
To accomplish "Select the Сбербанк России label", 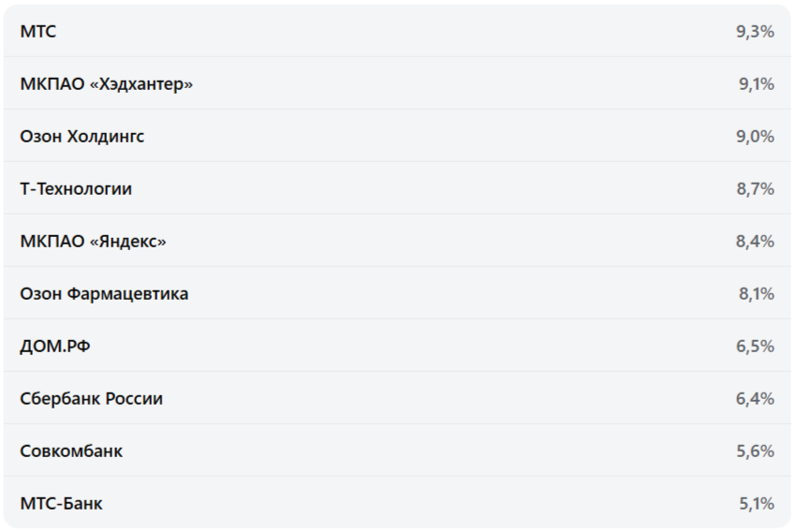I will [x=91, y=399].
